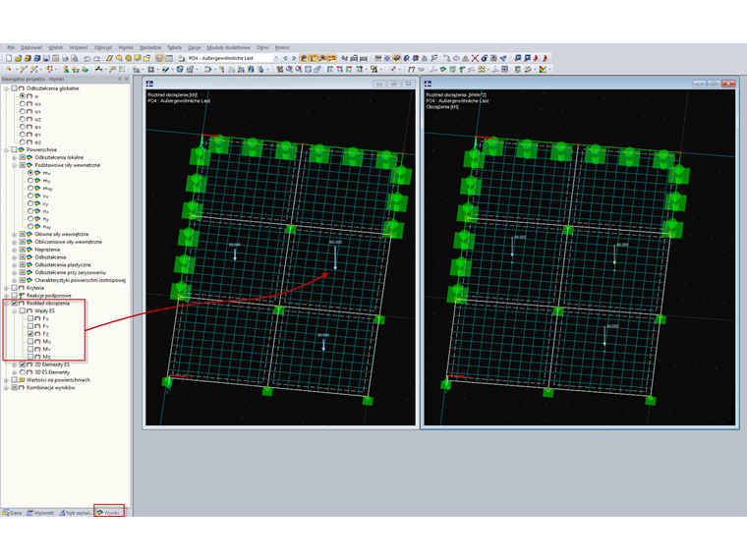
Task: Minimize the right model view window
Action: coord(700,84)
